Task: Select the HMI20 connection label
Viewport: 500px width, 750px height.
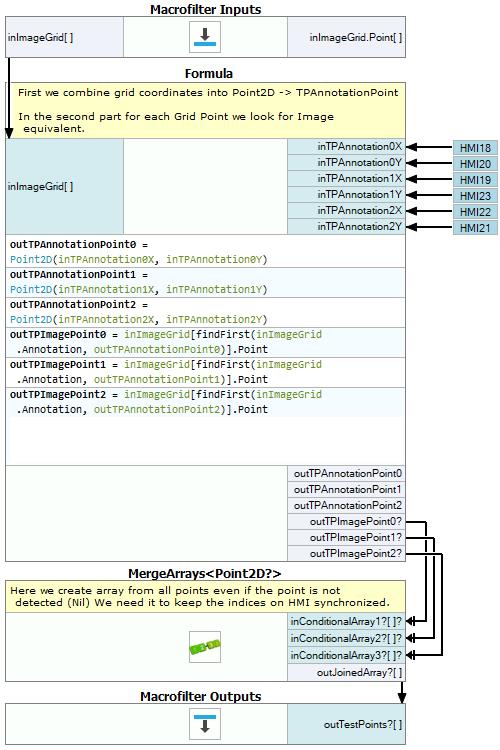Action: pos(475,164)
